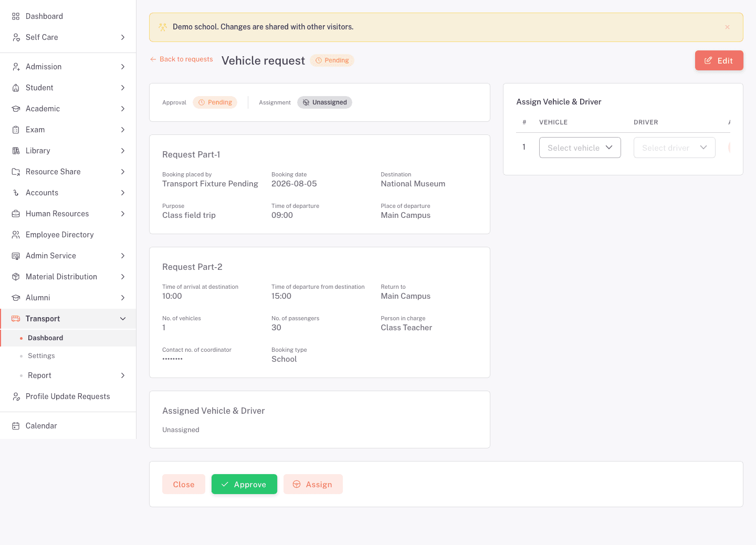Screen dimensions: 756x545
Task: Click the Transport bus icon
Action: [x=16, y=319]
